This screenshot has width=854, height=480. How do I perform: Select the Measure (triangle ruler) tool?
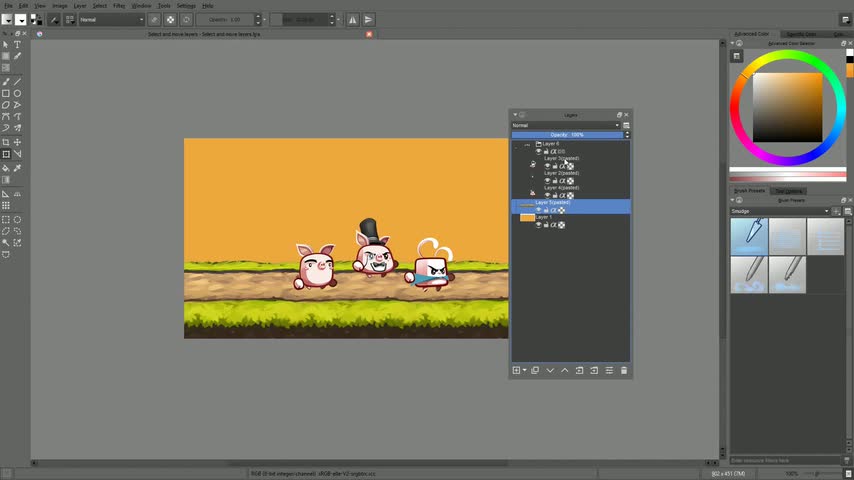(5, 194)
